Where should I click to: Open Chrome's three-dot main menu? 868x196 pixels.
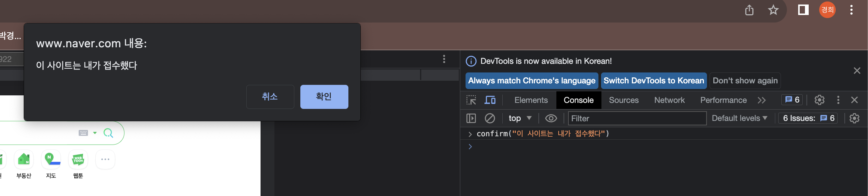tap(851, 10)
